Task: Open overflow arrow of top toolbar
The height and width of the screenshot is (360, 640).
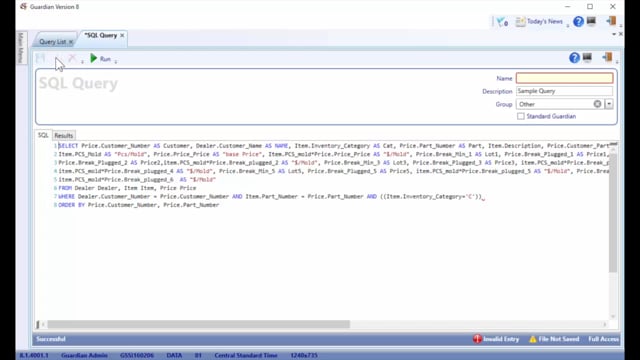Action: point(621,25)
